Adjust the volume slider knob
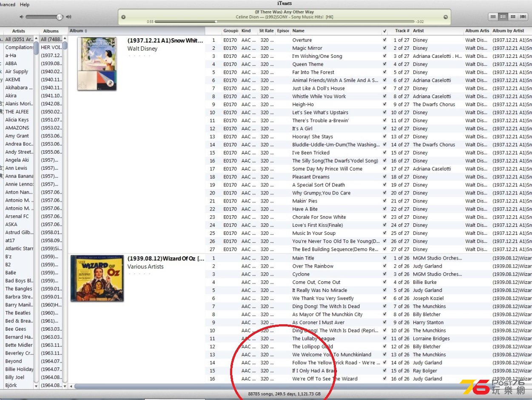The height and width of the screenshot is (400, 532). click(x=60, y=17)
